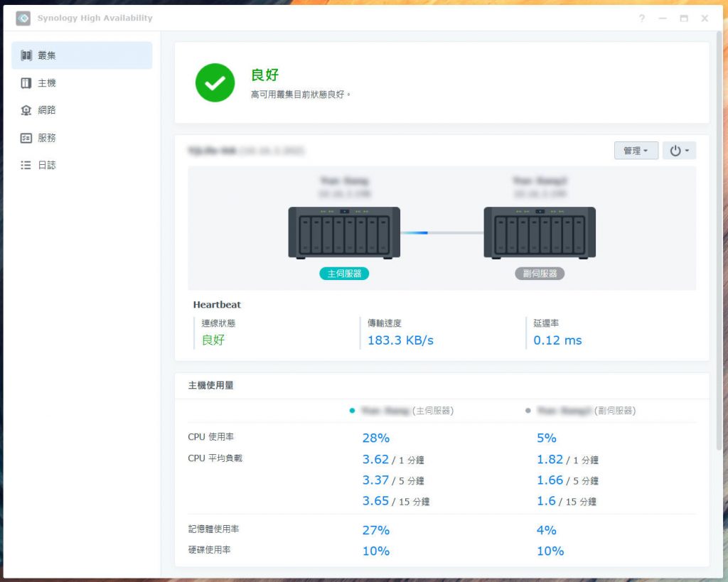The width and height of the screenshot is (728, 582).
Task: Go to the 網路 section
Action: click(82, 110)
